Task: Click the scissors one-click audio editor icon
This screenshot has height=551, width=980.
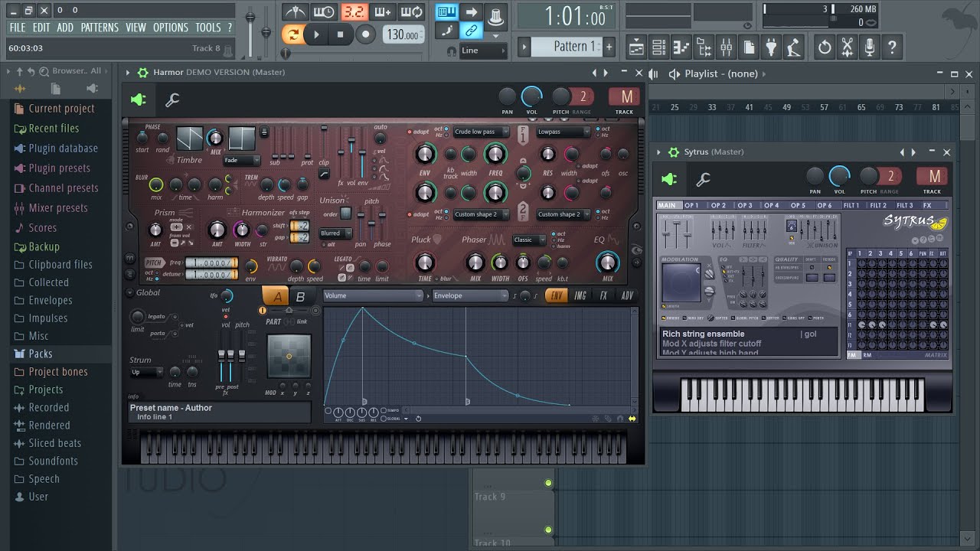Action: (847, 47)
